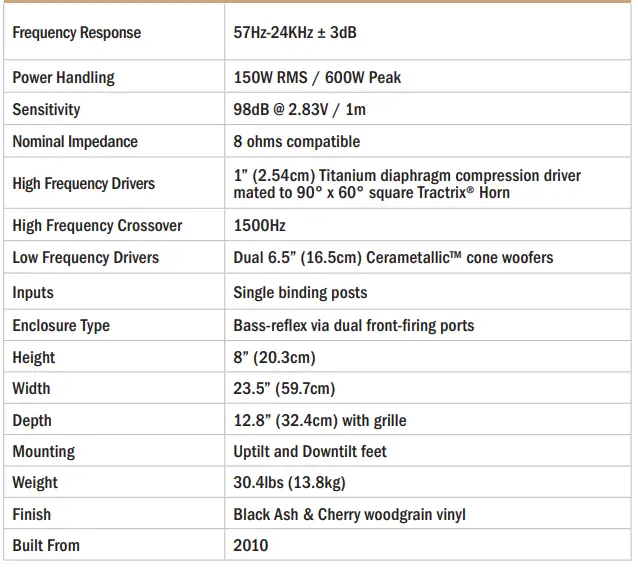
Task: Click the Single binding posts value
Action: [x=300, y=292]
